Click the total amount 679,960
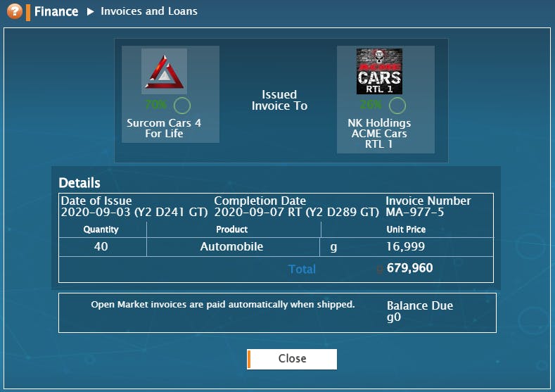 (x=409, y=268)
